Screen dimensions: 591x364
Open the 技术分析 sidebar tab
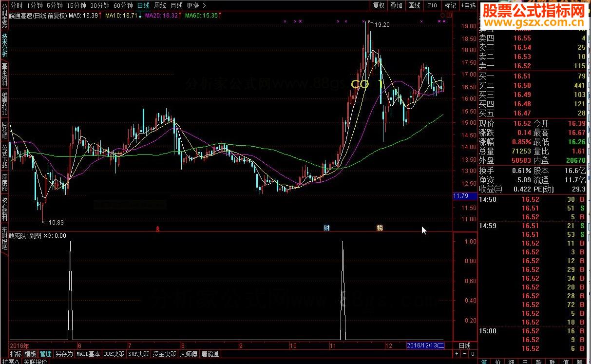coord(4,45)
